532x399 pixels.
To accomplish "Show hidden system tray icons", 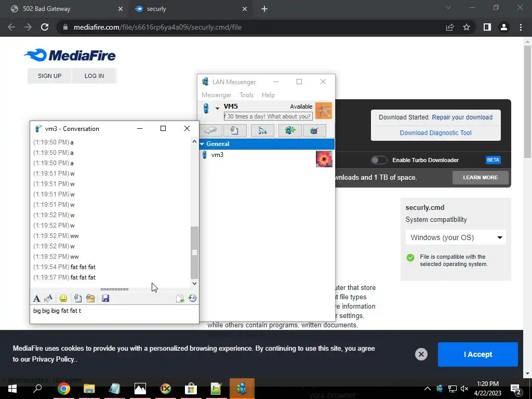I will point(428,389).
